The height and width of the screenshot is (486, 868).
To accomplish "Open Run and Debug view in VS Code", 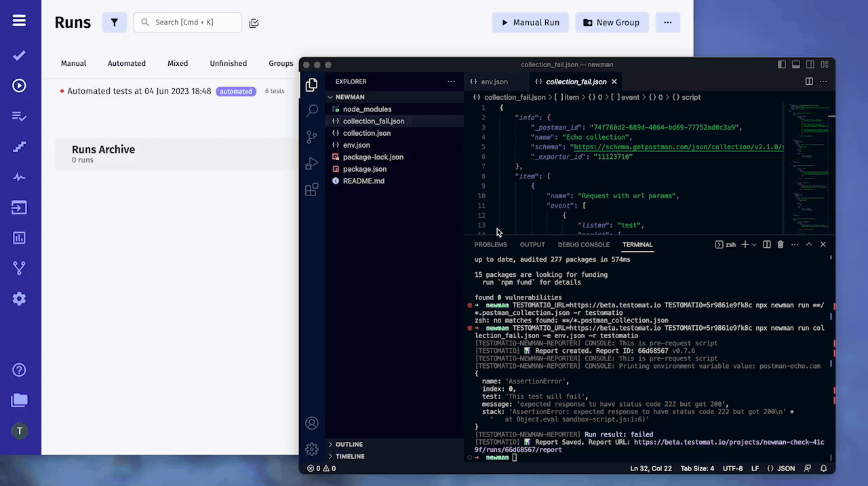I will [x=312, y=163].
